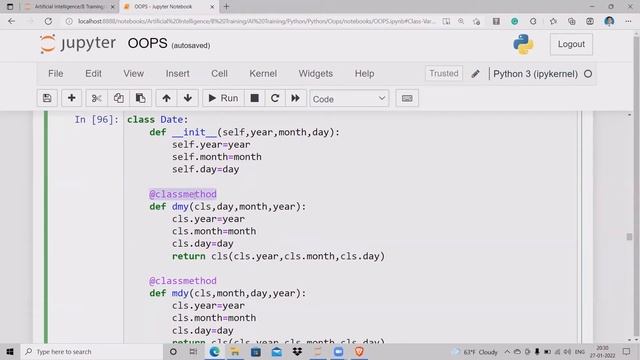The height and width of the screenshot is (360, 640).
Task: Click the Logout button
Action: [571, 44]
